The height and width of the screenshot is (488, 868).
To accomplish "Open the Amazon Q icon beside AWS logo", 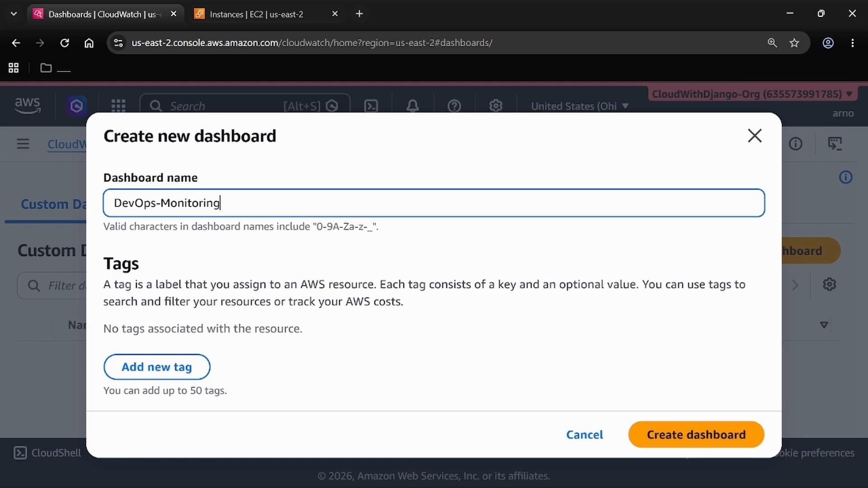I will click(76, 106).
